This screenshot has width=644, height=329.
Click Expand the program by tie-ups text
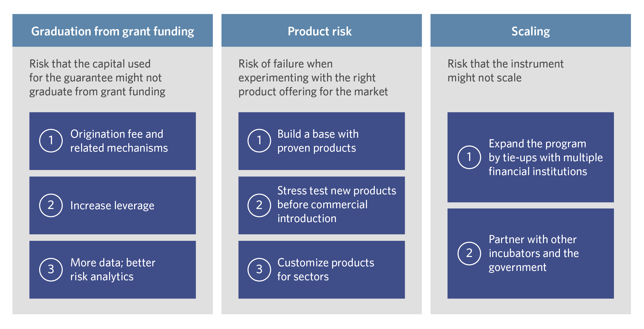coord(546,157)
